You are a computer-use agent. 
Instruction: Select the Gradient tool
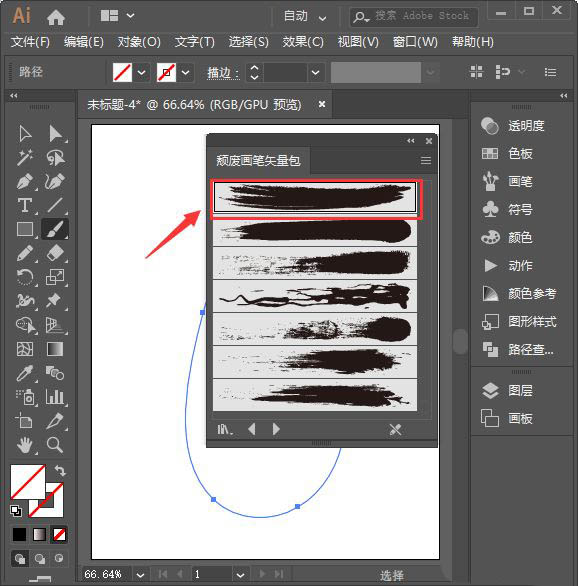click(55, 349)
